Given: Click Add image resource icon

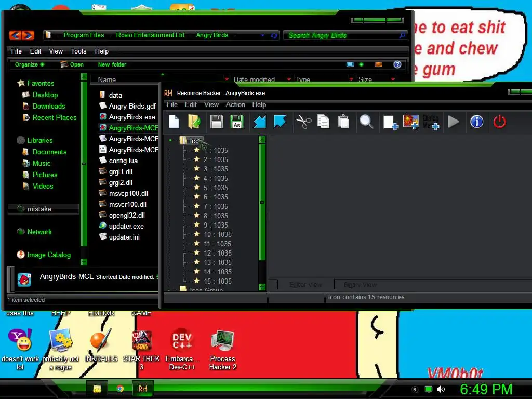Looking at the screenshot, I should click(410, 122).
